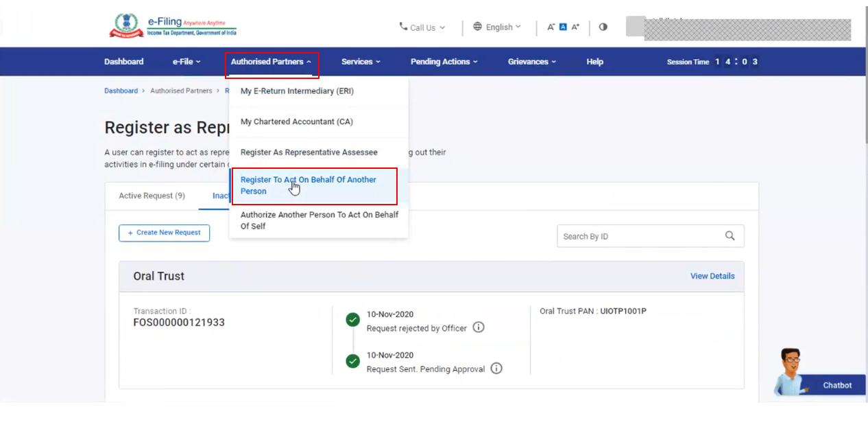Viewport: 868px width, 429px height.
Task: Open View Details for Oral Trust
Action: coord(712,276)
